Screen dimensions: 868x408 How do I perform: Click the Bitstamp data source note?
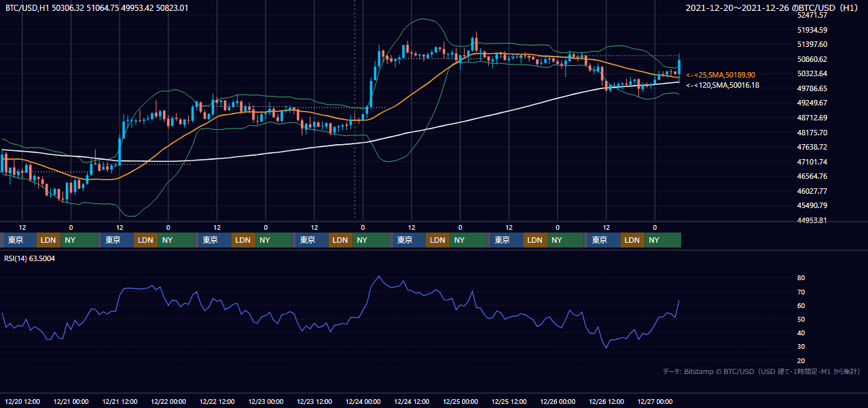click(x=761, y=371)
